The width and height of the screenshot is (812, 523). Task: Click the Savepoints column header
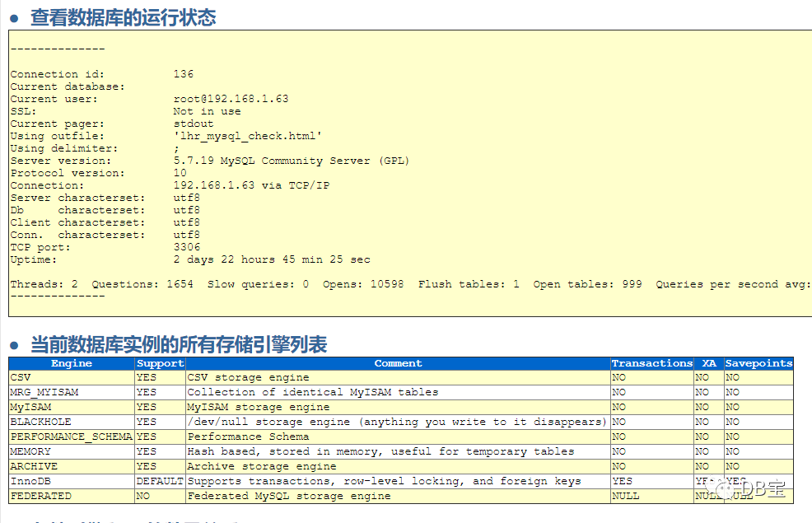(758, 362)
